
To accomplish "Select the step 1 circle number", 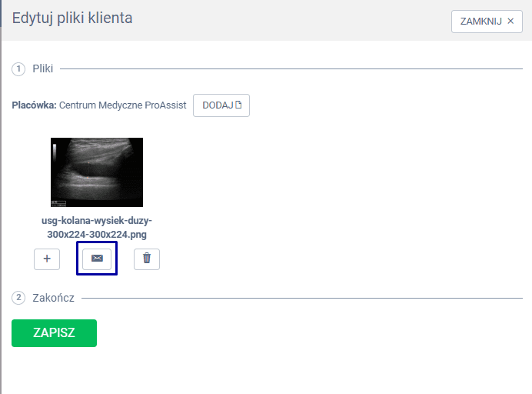I will pos(18,69).
